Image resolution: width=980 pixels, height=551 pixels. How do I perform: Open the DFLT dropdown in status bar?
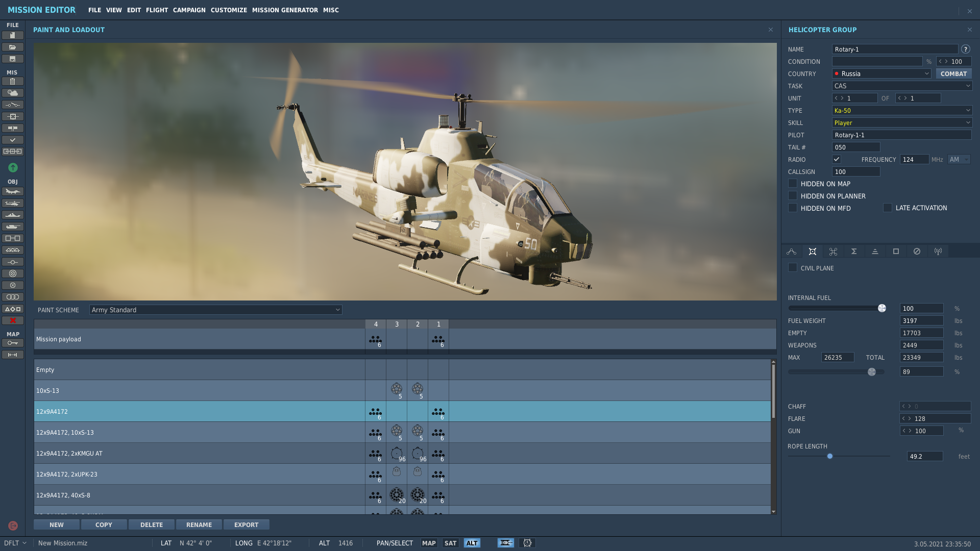pyautogui.click(x=15, y=543)
